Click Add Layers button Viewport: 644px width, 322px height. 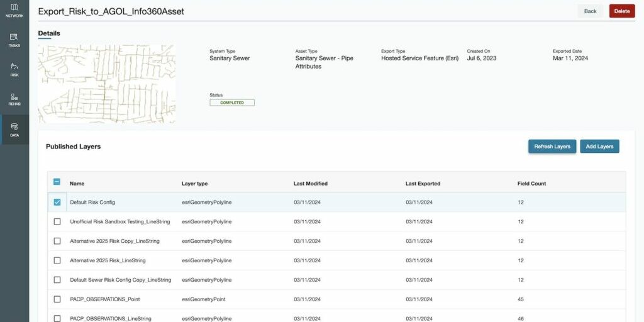coord(599,146)
